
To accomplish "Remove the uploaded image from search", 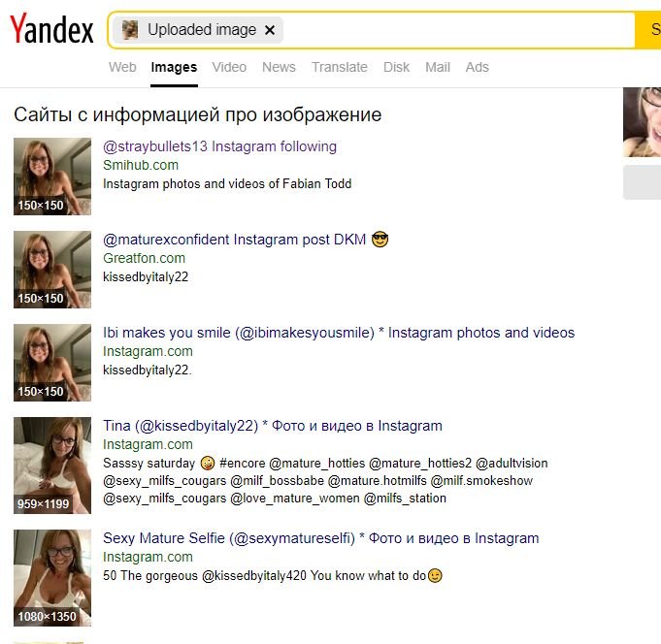I will pos(270,30).
